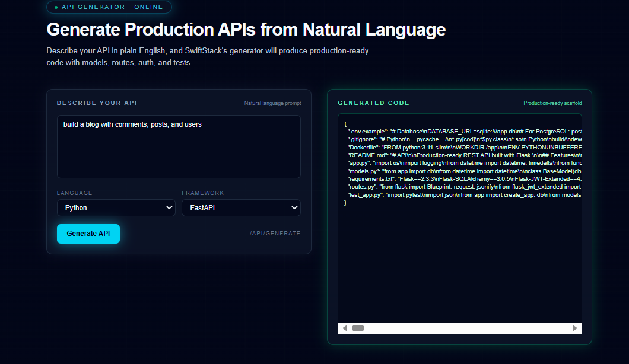Click the Production-ready scaffold label
The width and height of the screenshot is (629, 364).
pos(553,102)
